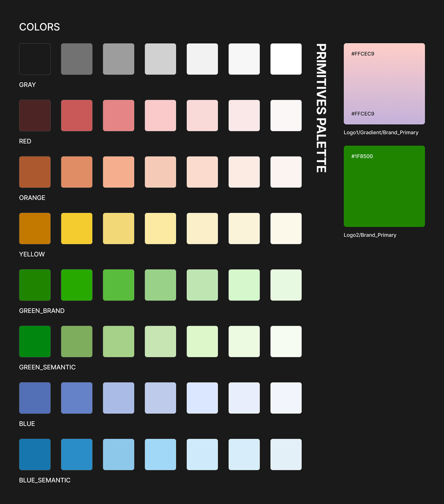Click the vivid green second swatch in GREEN_BRAND

pyautogui.click(x=77, y=285)
